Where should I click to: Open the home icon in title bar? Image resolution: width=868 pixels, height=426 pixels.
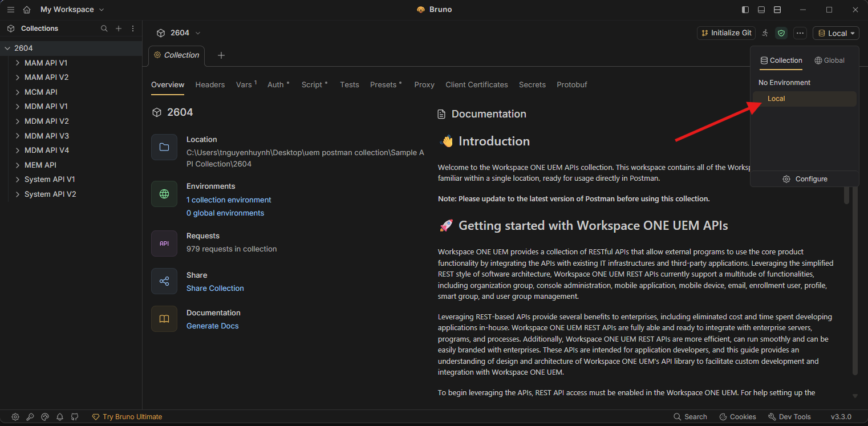[x=27, y=10]
